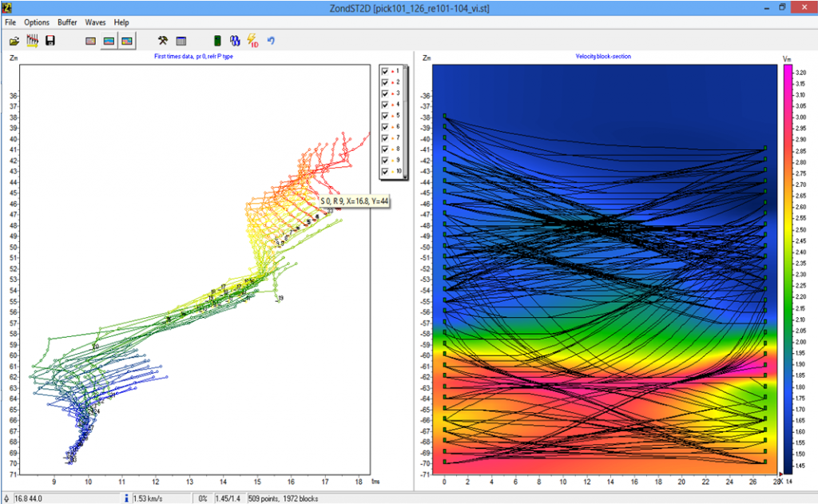Viewport: 818px width, 504px height.
Task: Select the first display mode toolbar button
Action: pyautogui.click(x=90, y=41)
